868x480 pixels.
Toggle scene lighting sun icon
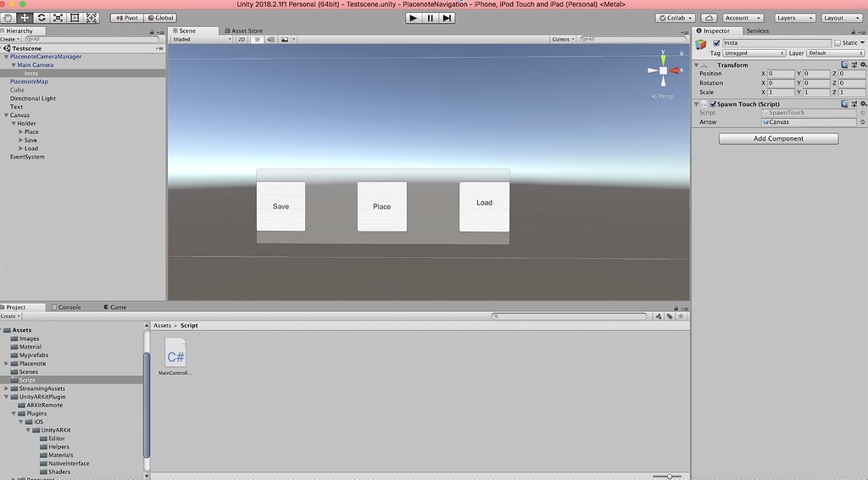coord(257,39)
